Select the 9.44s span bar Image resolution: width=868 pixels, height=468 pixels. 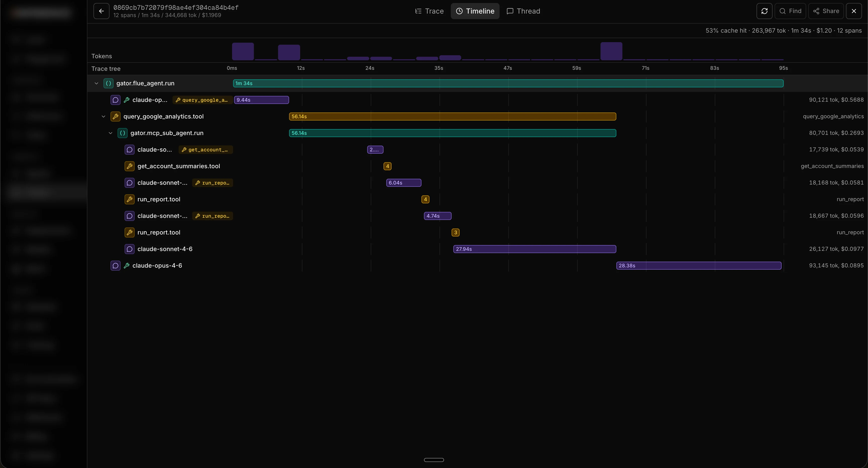[261, 100]
